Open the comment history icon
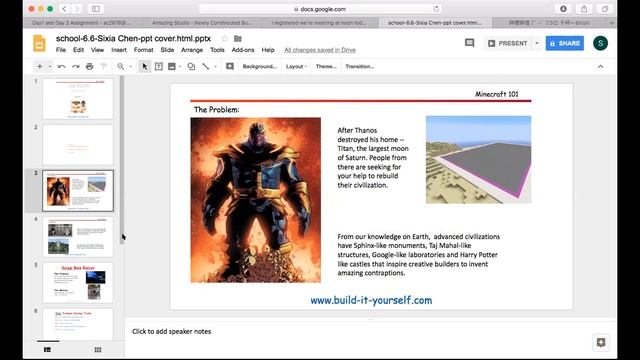The image size is (640, 360). [469, 43]
